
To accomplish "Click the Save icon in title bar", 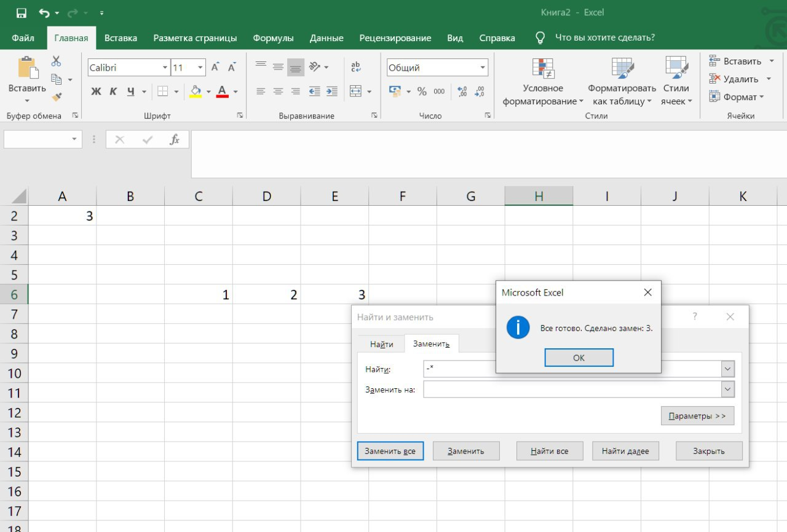I will 21,13.
